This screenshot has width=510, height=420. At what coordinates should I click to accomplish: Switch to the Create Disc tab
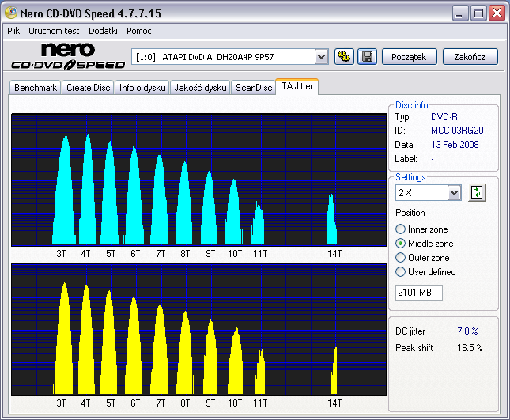pyautogui.click(x=88, y=88)
